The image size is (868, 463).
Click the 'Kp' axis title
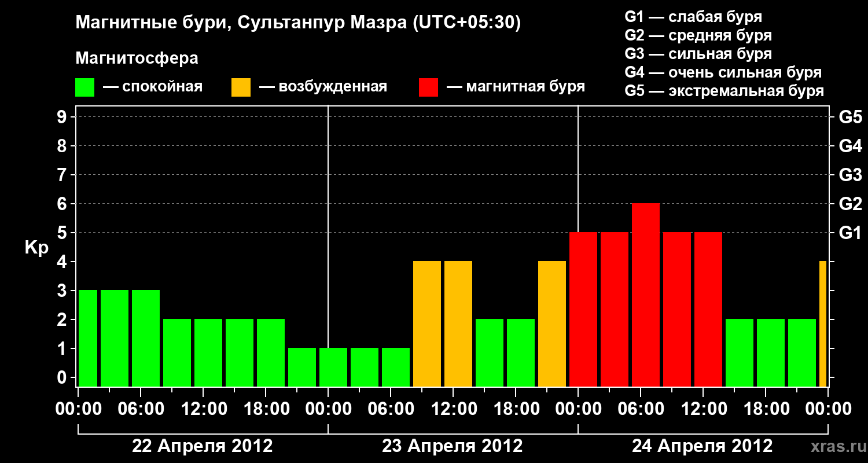coord(36,248)
